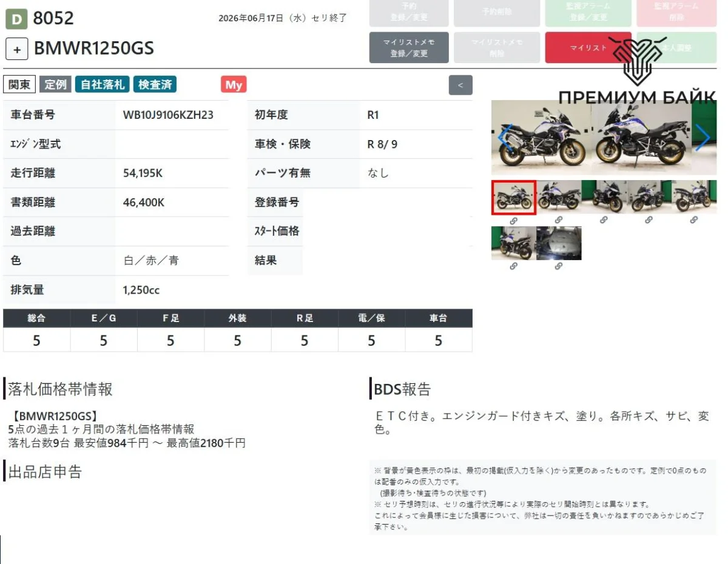728x564 pixels.
Task: Click the grayed マイリストメモ 削除 button
Action: (x=497, y=47)
